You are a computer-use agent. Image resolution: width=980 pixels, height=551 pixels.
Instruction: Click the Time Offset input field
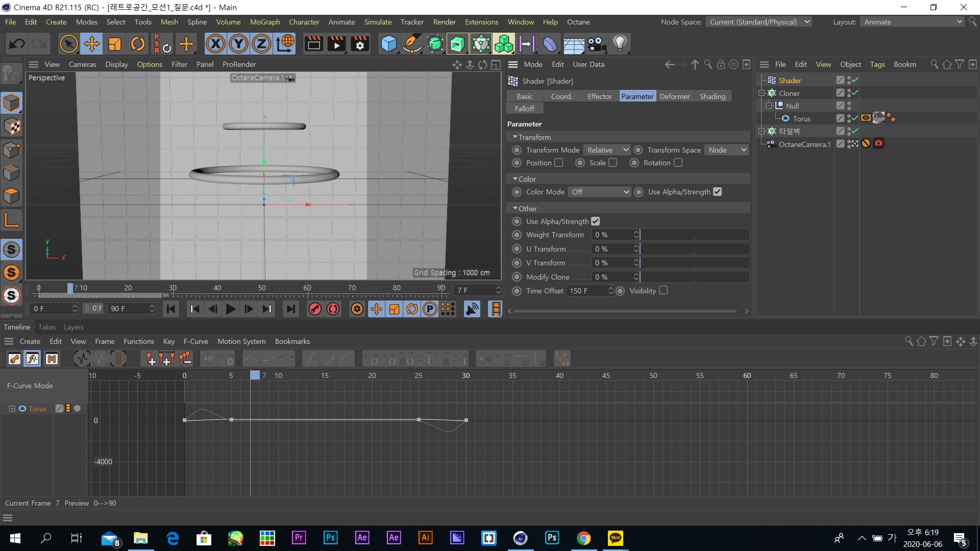[x=587, y=291]
